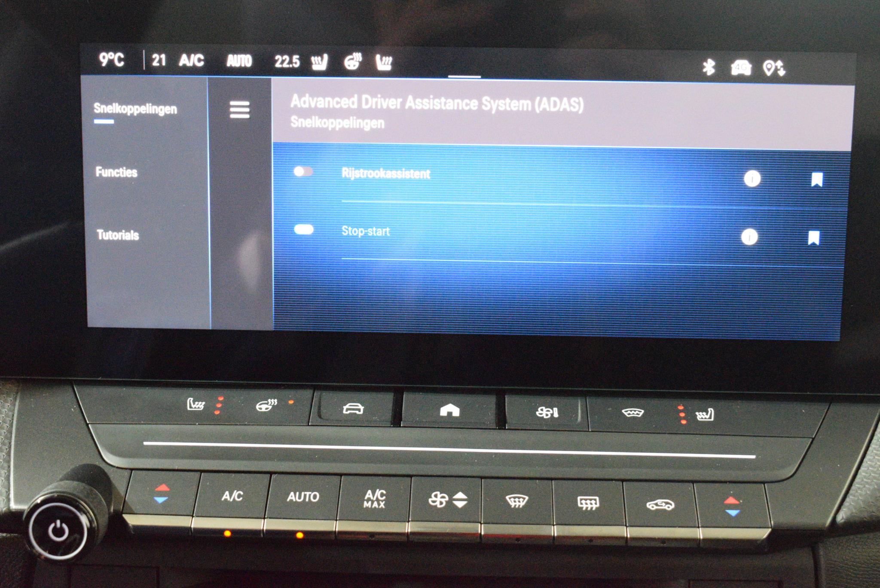Screen dimensions: 880x588
Task: Select the Stop-start label
Action: pyautogui.click(x=366, y=231)
